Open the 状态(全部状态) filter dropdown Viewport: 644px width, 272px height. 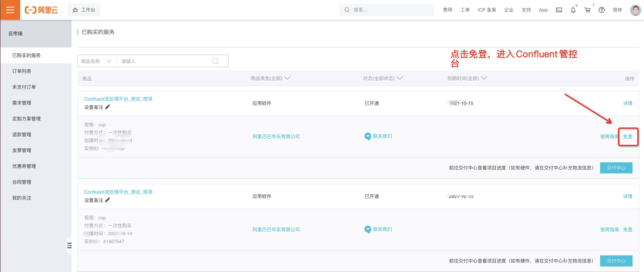pos(382,78)
